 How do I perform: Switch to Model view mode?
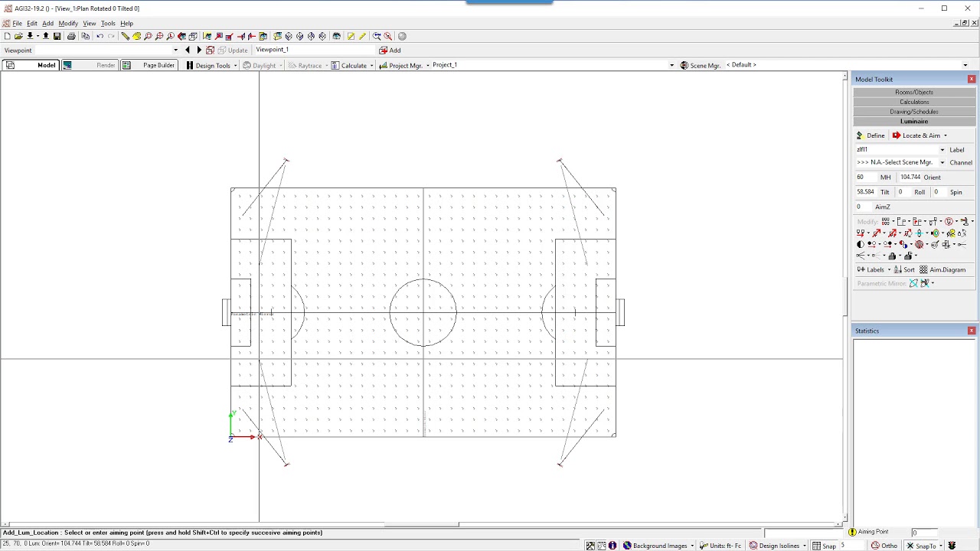[x=31, y=65]
